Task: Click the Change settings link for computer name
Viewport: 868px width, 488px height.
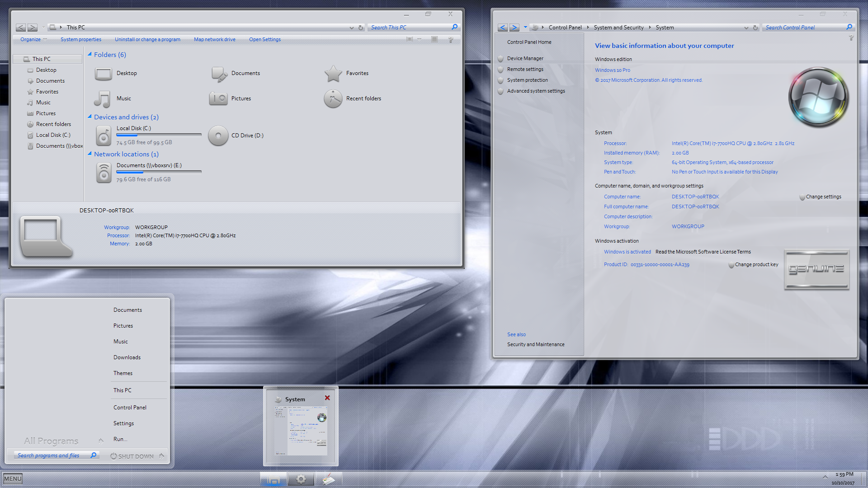Action: pyautogui.click(x=824, y=197)
